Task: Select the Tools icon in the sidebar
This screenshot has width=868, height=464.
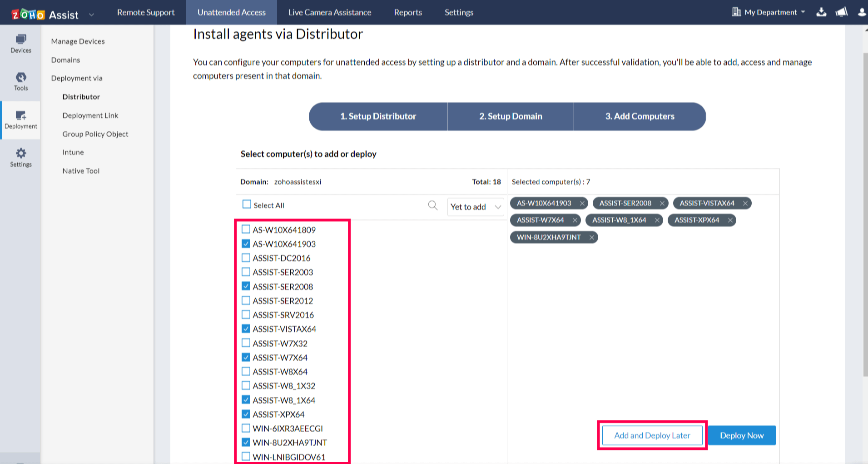Action: click(20, 81)
